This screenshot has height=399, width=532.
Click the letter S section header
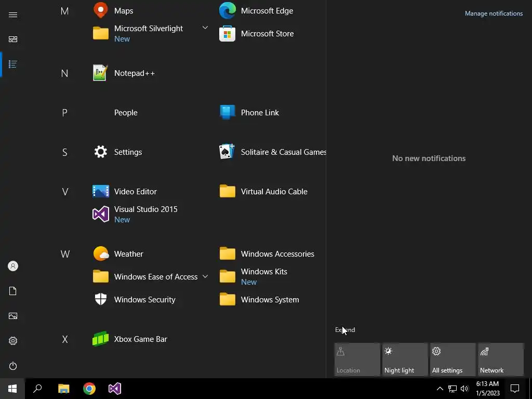(64, 152)
